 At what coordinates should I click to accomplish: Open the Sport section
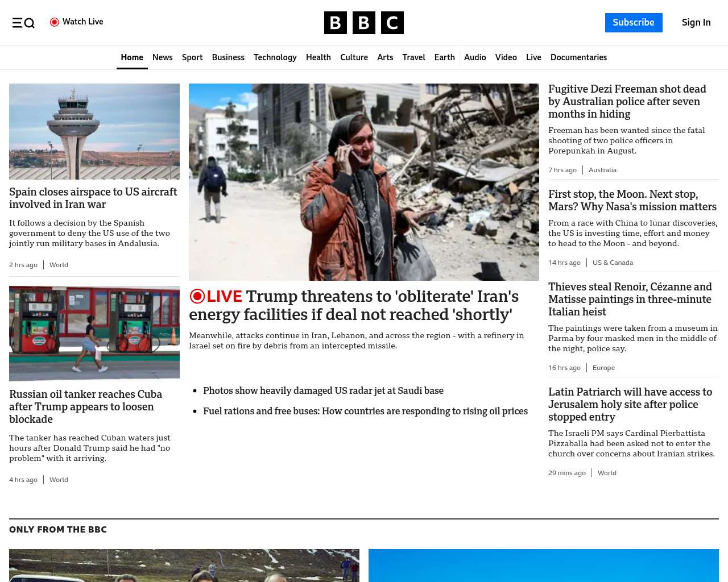[192, 57]
